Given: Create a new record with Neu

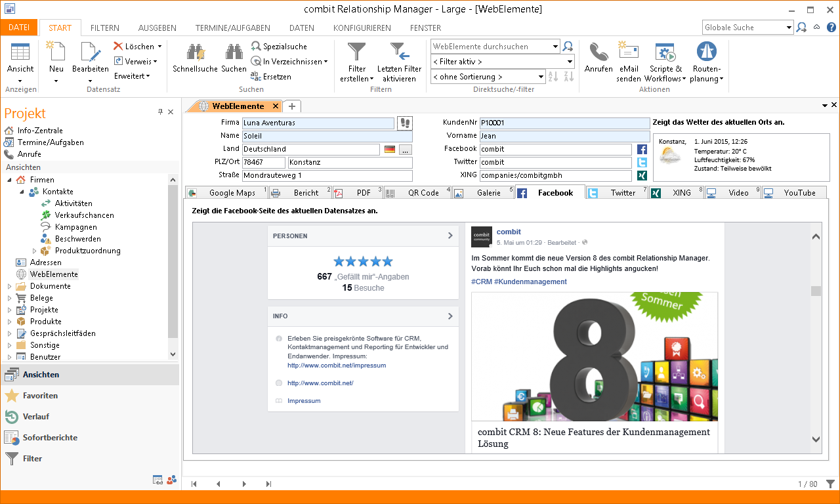Looking at the screenshot, I should 56,62.
